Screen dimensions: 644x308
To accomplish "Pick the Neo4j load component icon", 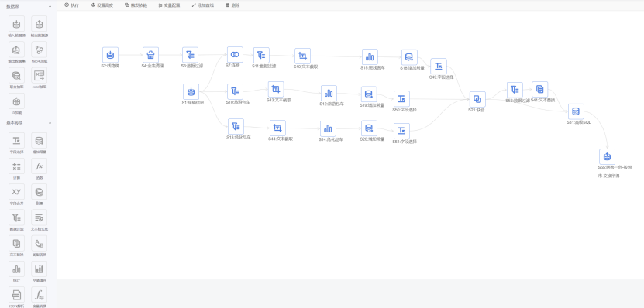I will click(39, 50).
